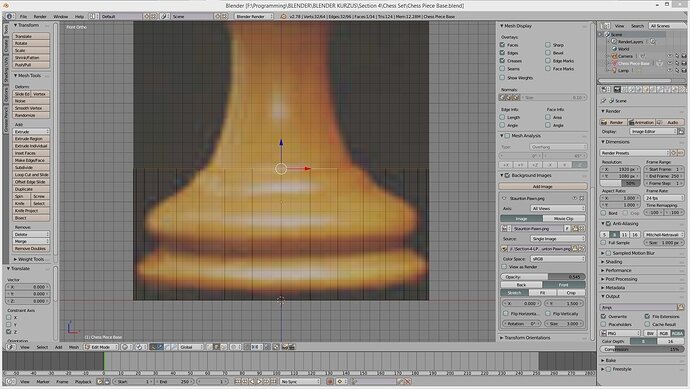Click the play animation button in timeline

pos(259,382)
